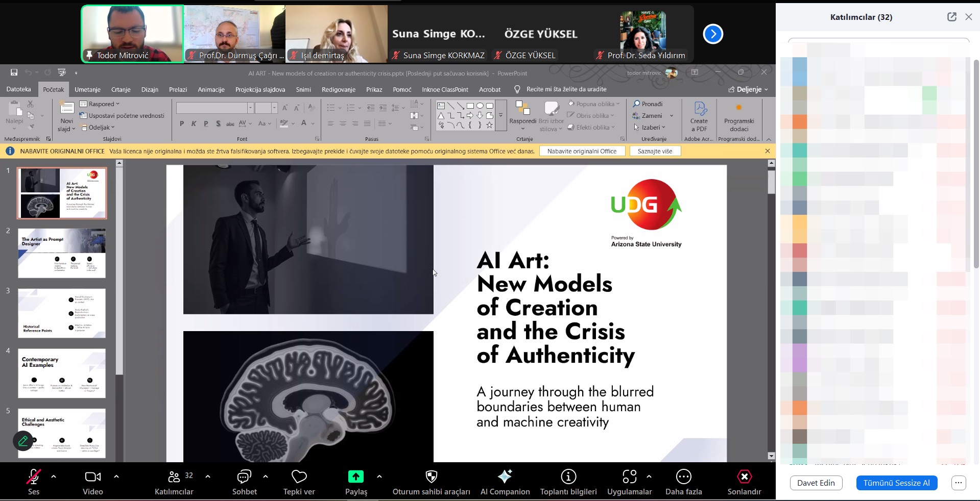Screen dimensions: 980x501
Task: Open the Raspored layout dropdown
Action: click(x=100, y=104)
